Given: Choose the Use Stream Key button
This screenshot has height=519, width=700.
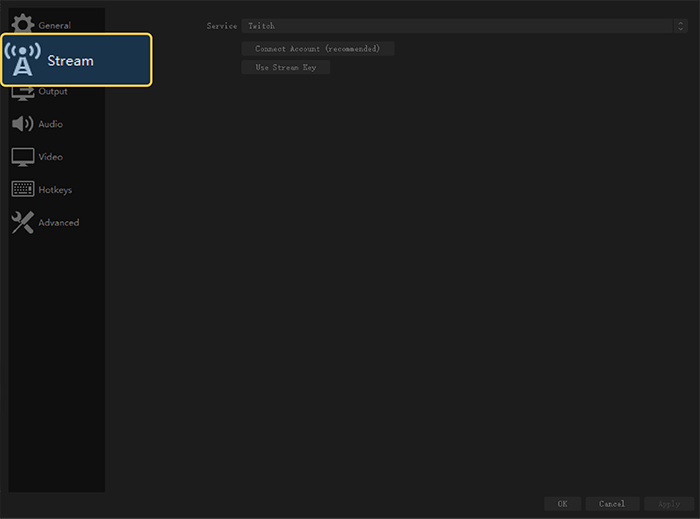Looking at the screenshot, I should (286, 68).
